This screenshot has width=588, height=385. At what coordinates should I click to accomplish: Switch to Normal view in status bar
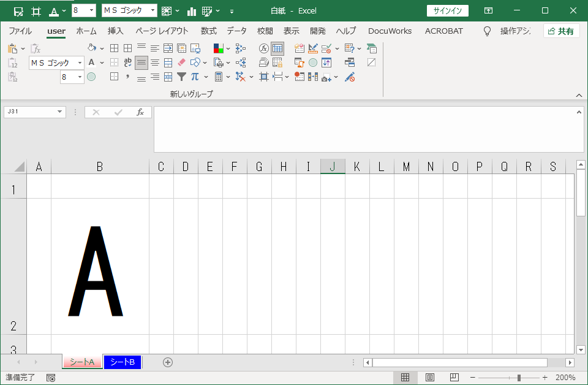coord(405,377)
